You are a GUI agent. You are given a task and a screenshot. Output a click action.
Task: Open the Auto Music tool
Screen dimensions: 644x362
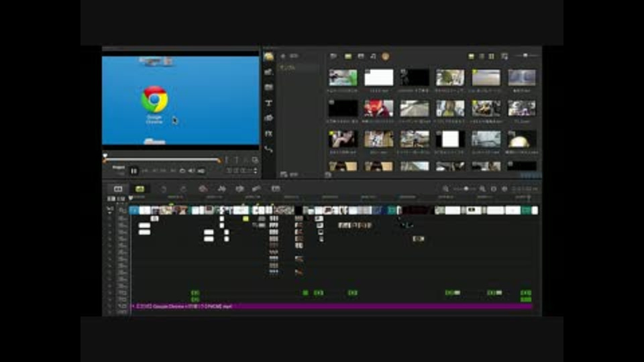click(240, 189)
